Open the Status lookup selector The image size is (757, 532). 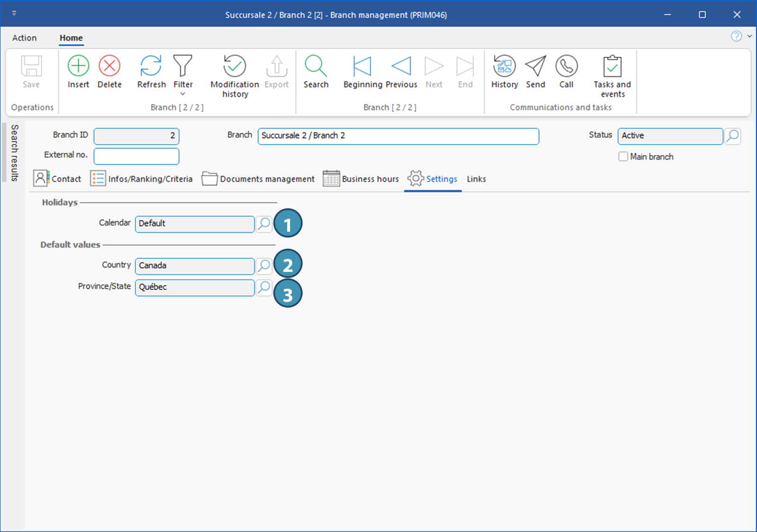[x=732, y=136]
